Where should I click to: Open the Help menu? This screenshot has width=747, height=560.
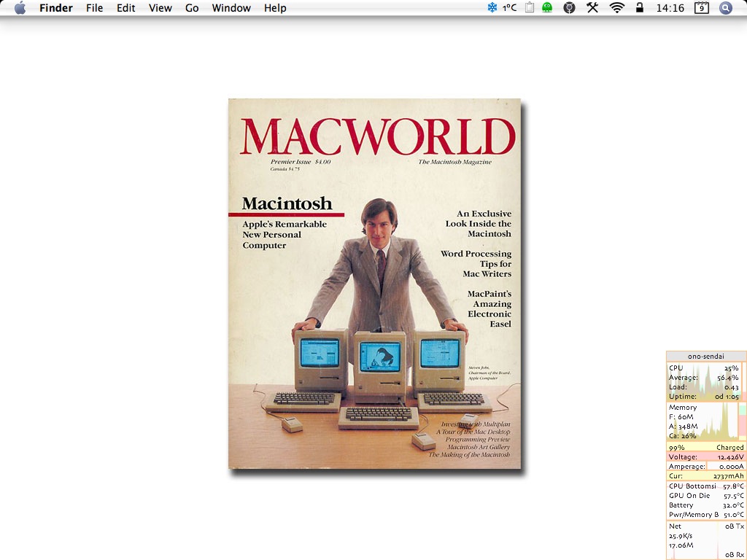pyautogui.click(x=275, y=8)
